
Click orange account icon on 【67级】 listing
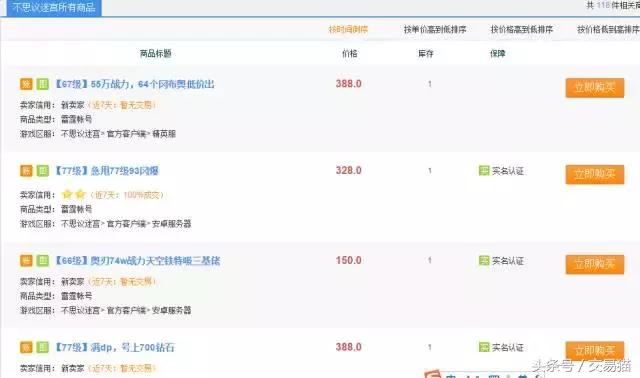click(x=26, y=84)
